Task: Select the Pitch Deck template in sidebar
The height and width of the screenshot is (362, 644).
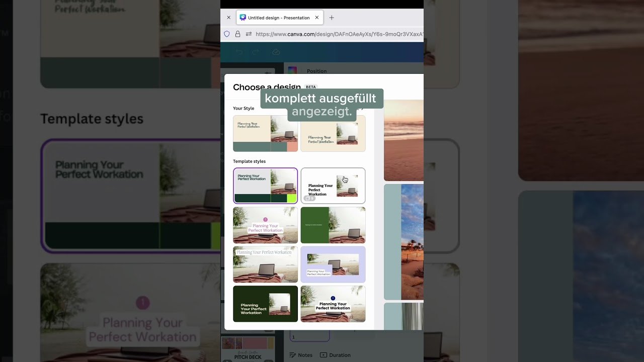Action: pyautogui.click(x=248, y=349)
